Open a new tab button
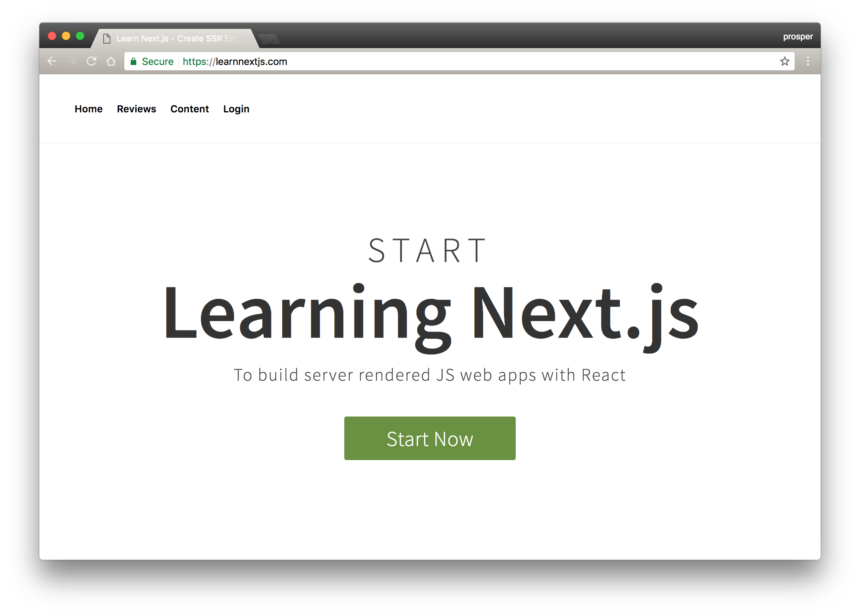 tap(269, 39)
